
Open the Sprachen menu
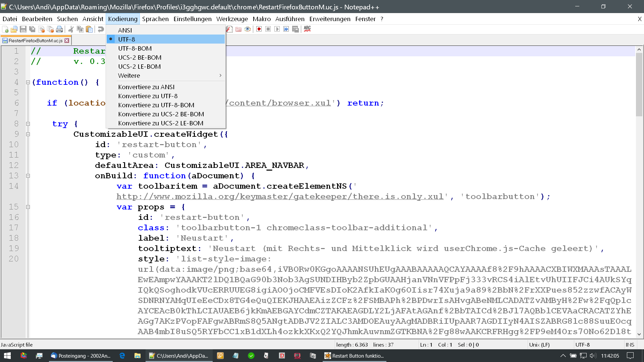(155, 19)
